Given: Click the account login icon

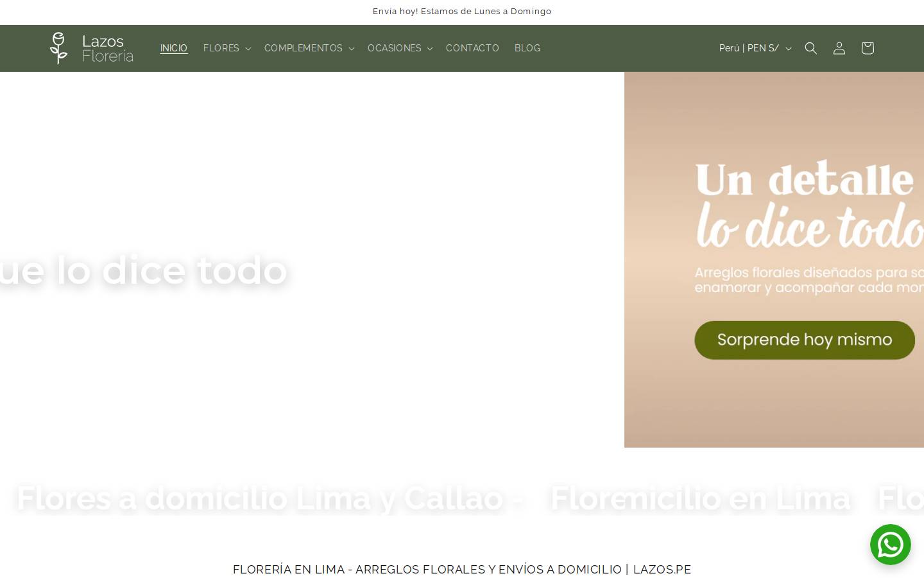Looking at the screenshot, I should [x=839, y=48].
